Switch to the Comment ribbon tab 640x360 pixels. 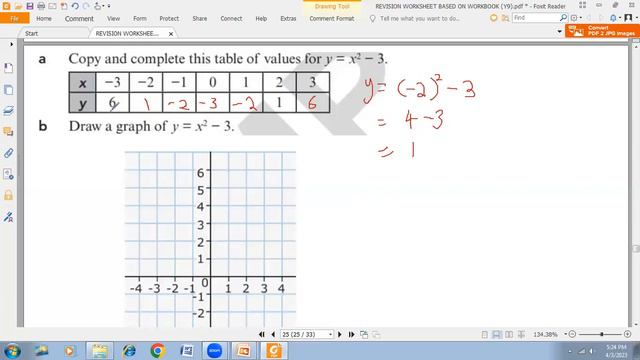[79, 18]
